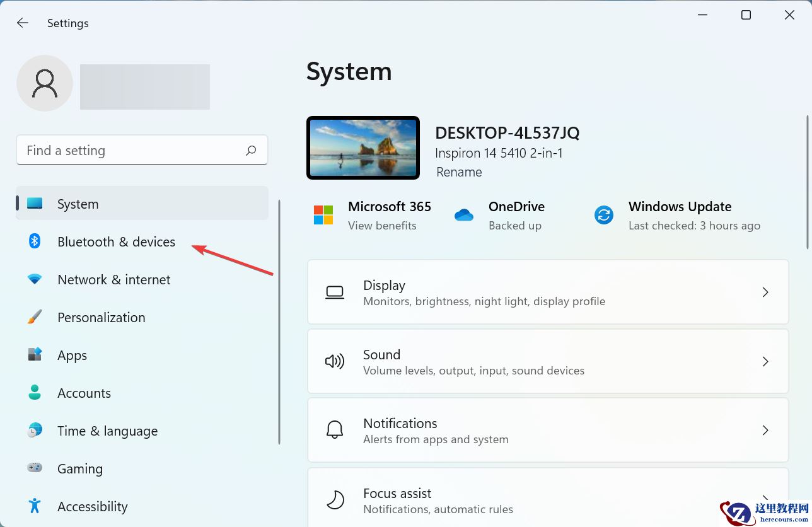Viewport: 812px width, 527px height.
Task: Expand the Display settings chevron
Action: 765,292
